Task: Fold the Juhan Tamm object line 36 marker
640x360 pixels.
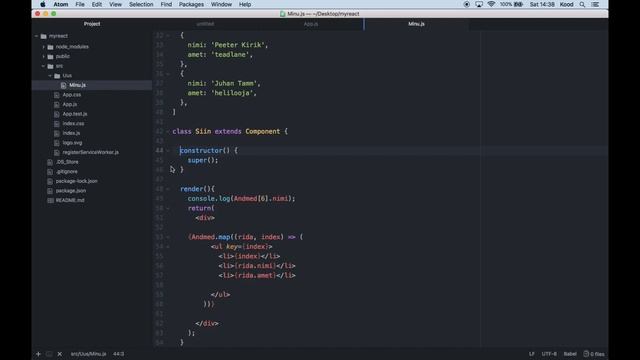Action: [168, 74]
